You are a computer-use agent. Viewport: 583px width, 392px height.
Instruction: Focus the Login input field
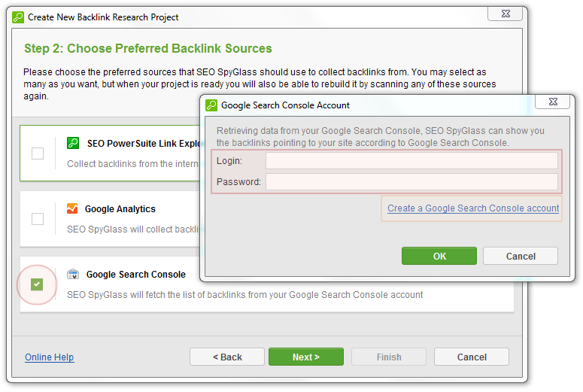(411, 161)
